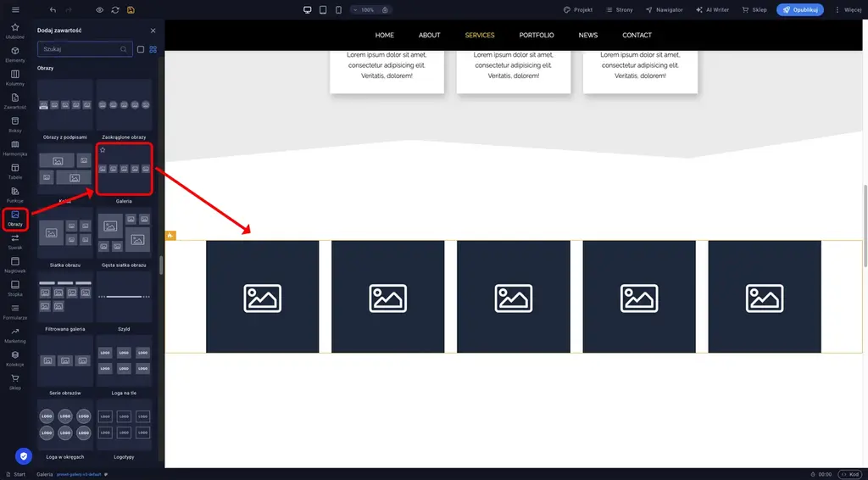Open Tabele category in sidebar

[15, 171]
